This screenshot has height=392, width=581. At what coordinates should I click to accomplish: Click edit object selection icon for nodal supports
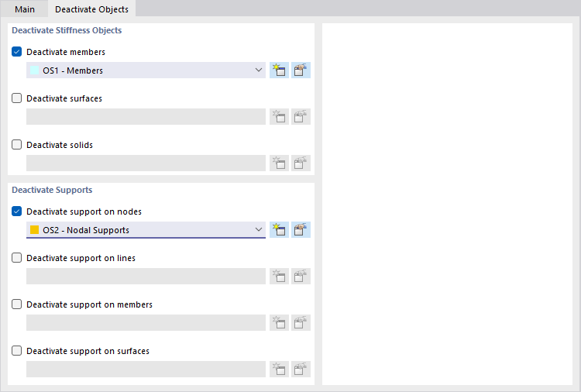[301, 230]
